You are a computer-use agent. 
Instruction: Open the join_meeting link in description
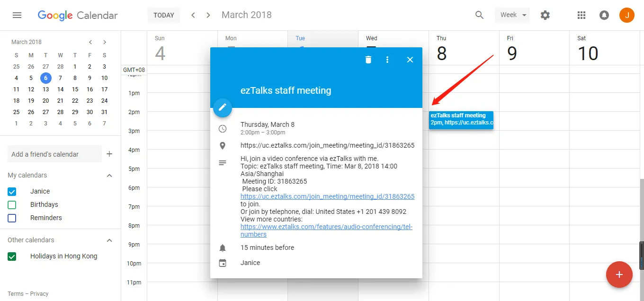327,196
